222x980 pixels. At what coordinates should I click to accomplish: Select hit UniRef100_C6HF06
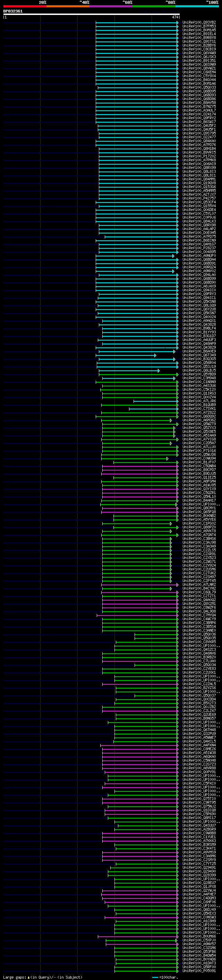point(199,902)
